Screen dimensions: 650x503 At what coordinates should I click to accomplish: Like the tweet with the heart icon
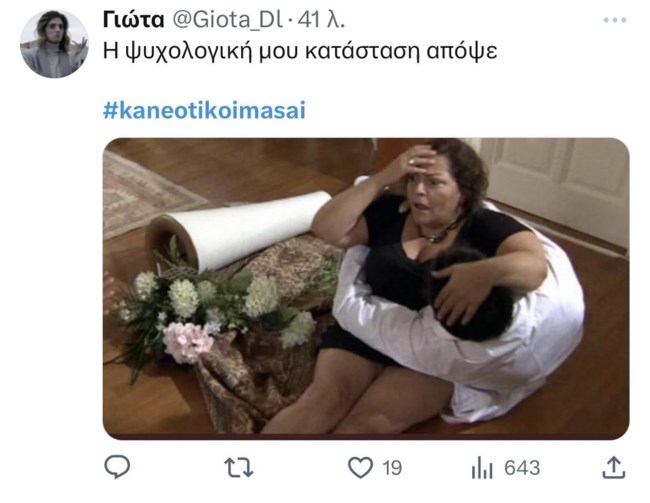tap(360, 467)
